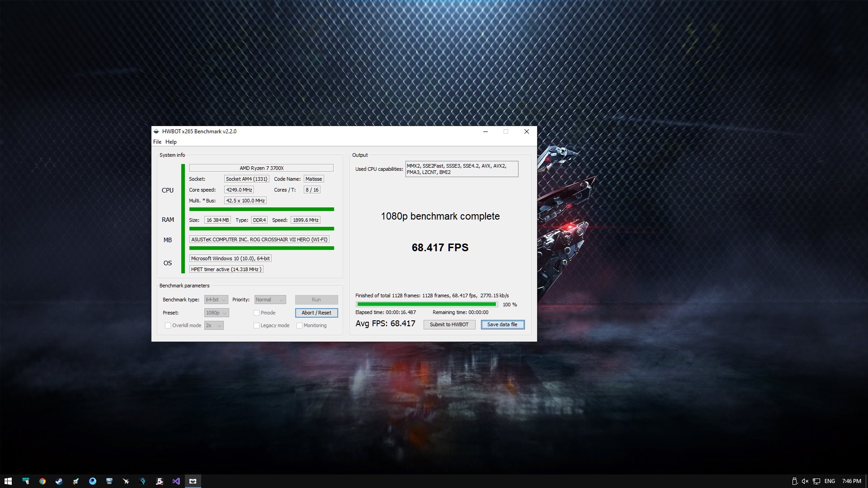Open the File menu
This screenshot has height=488, width=868.
coord(157,142)
